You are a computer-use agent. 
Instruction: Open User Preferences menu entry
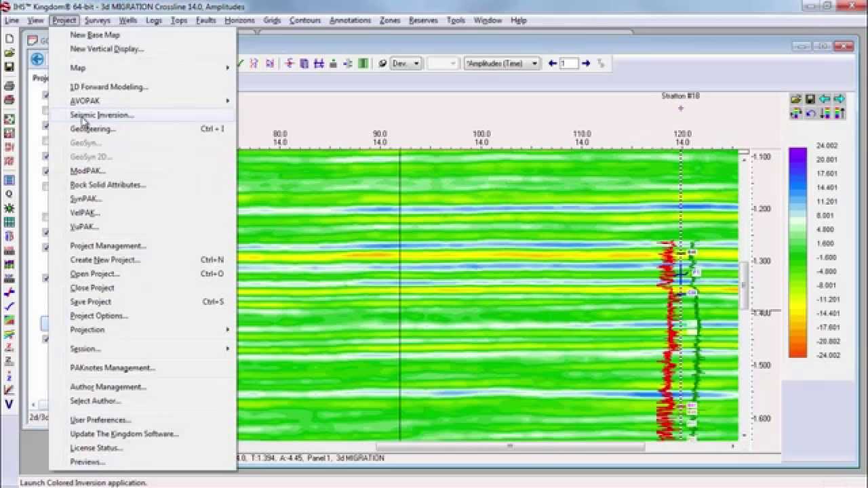(x=100, y=420)
